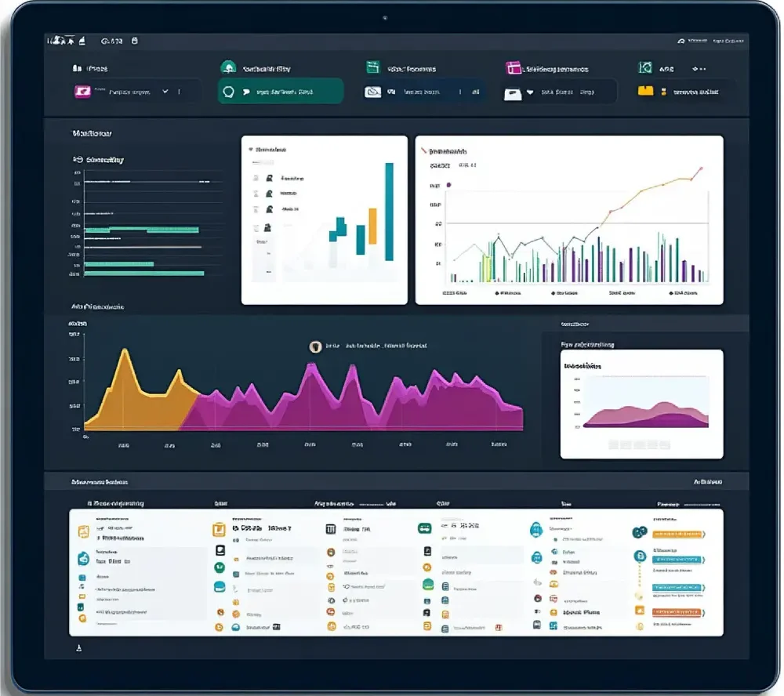Click the green circle icon above the teal card
This screenshot has height=696, width=784.
click(x=228, y=68)
